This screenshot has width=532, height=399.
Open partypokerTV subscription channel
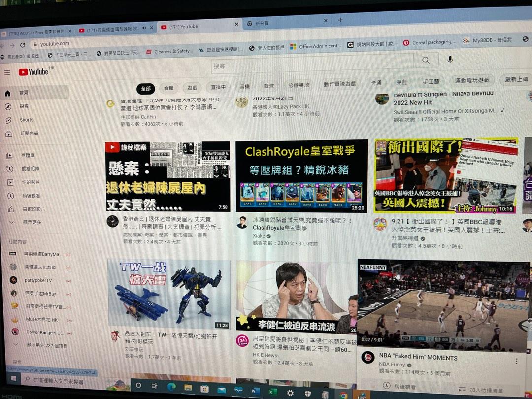click(39, 280)
